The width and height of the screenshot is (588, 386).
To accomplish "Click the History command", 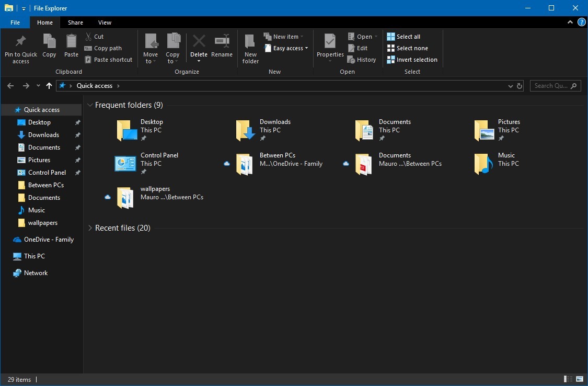I will point(362,60).
